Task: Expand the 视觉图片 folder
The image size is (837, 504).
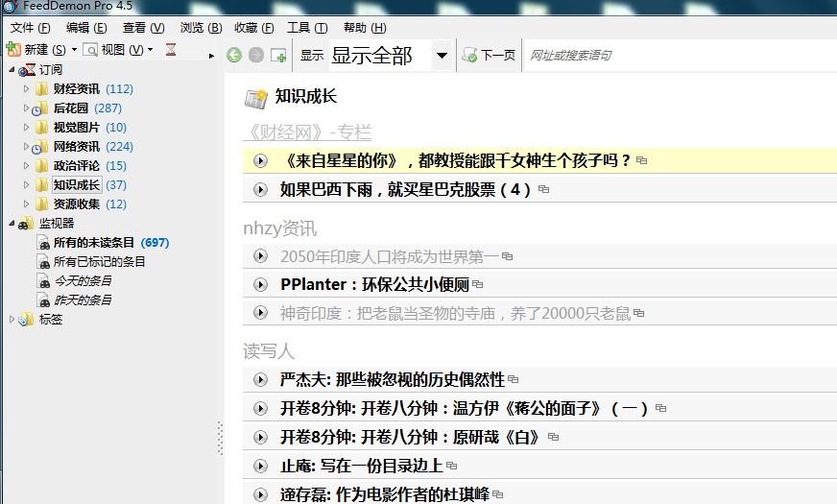Action: [26, 127]
